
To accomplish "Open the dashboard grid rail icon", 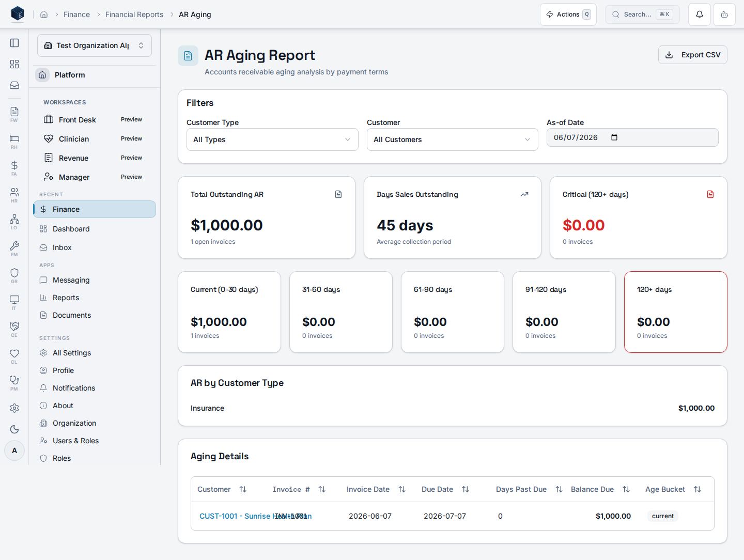I will pyautogui.click(x=14, y=64).
